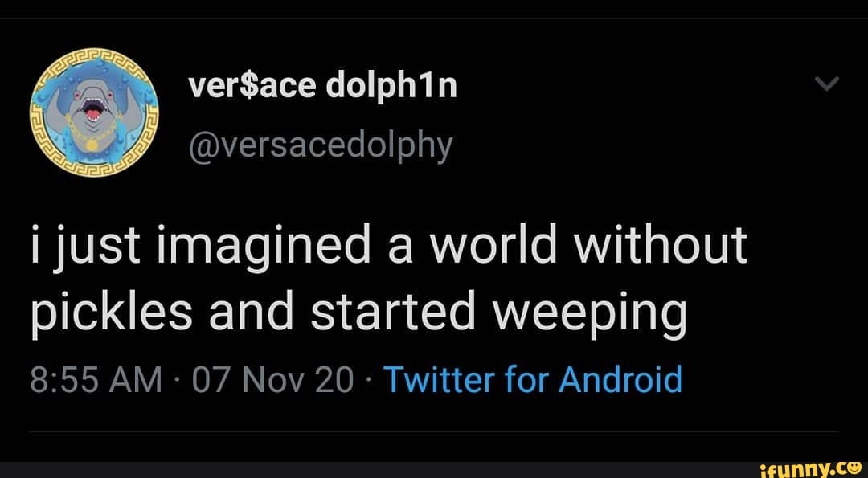Expand the caret next to the username
This screenshot has height=478, width=868.
click(x=828, y=83)
